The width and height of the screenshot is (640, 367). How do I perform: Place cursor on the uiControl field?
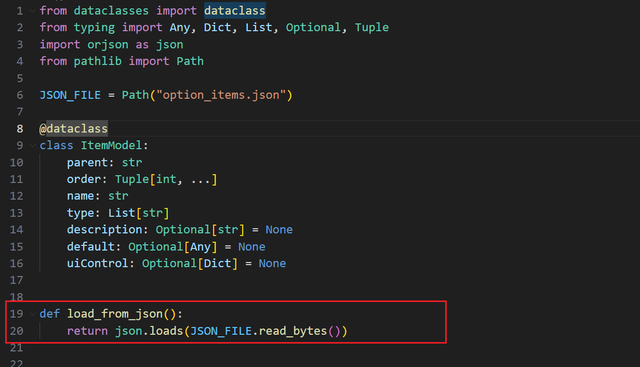tap(98, 263)
